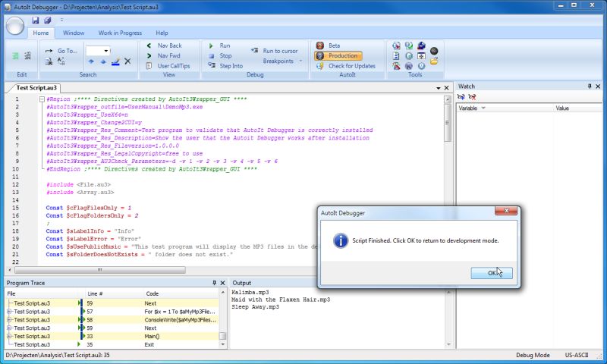Close the Program Trace panel

coord(222,283)
